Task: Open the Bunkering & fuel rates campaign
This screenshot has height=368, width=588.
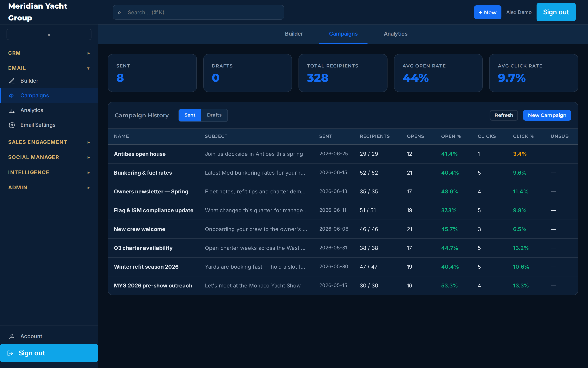Action: (x=143, y=173)
